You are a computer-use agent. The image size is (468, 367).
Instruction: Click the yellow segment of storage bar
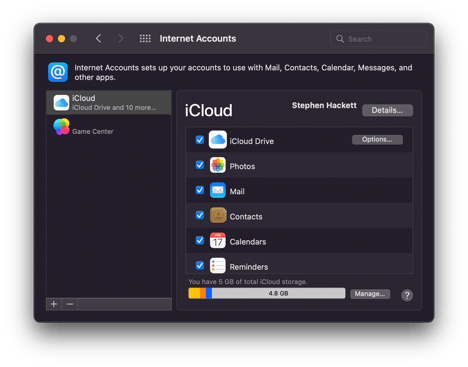(x=194, y=293)
